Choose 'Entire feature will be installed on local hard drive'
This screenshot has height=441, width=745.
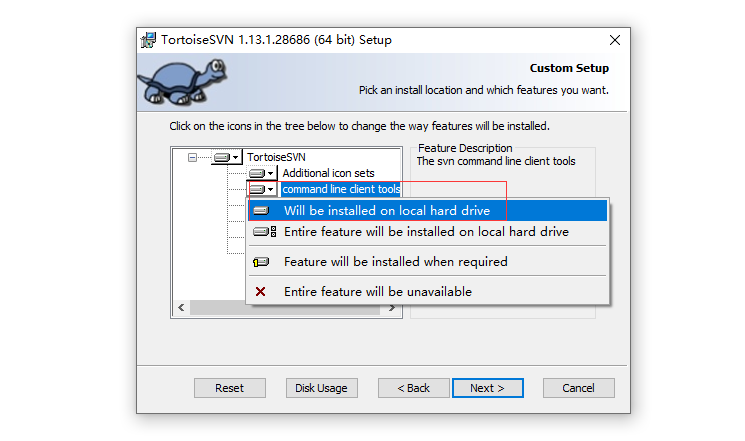(427, 232)
